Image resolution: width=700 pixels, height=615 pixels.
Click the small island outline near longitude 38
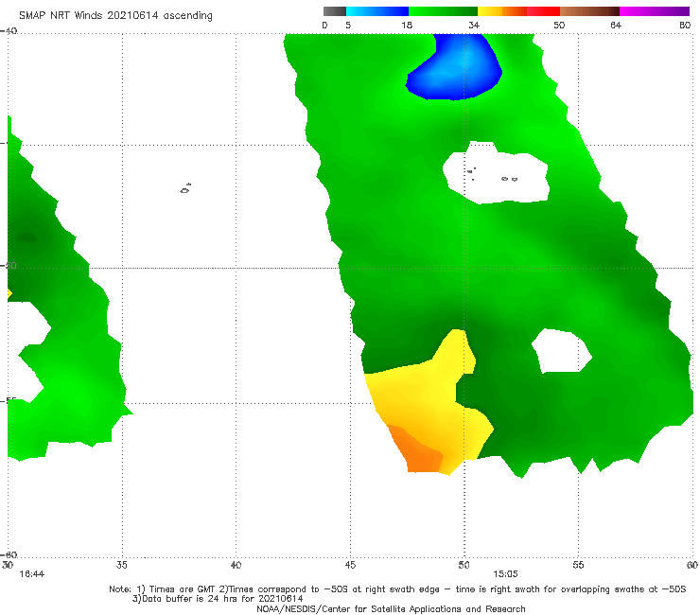click(x=185, y=188)
